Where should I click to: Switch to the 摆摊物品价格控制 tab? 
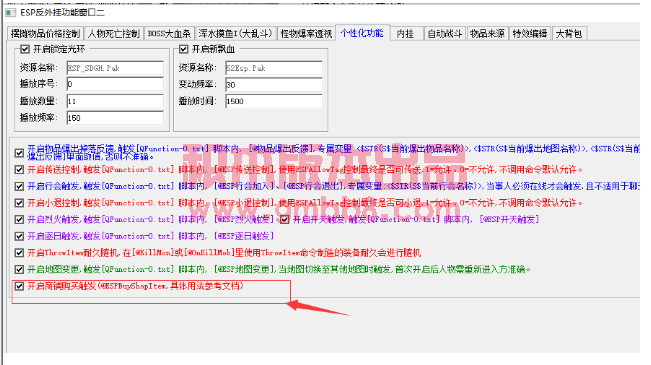(x=46, y=34)
